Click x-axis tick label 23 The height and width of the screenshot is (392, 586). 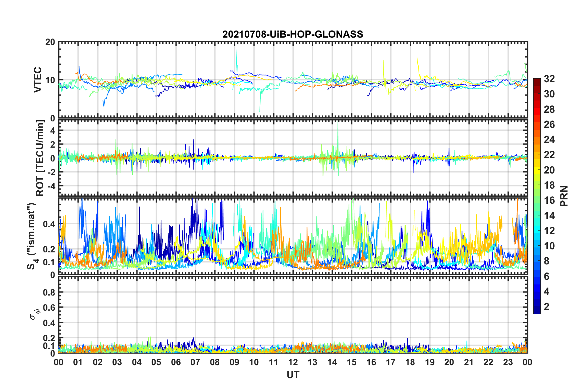(508, 362)
